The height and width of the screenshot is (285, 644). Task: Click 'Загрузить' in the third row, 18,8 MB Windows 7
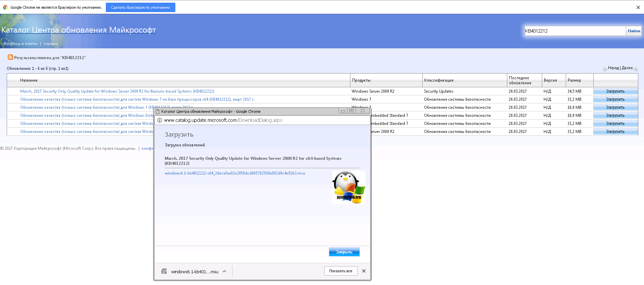[x=615, y=107]
